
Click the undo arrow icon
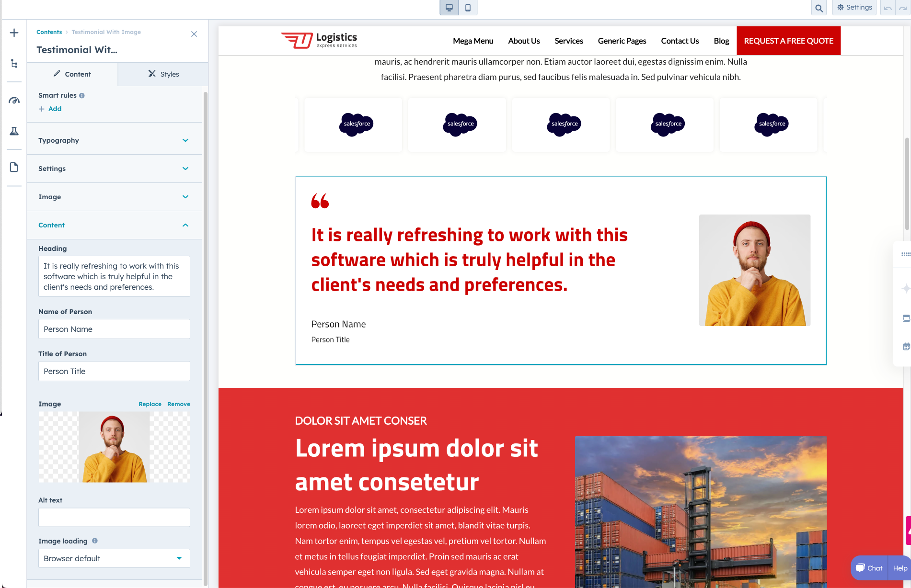tap(888, 8)
